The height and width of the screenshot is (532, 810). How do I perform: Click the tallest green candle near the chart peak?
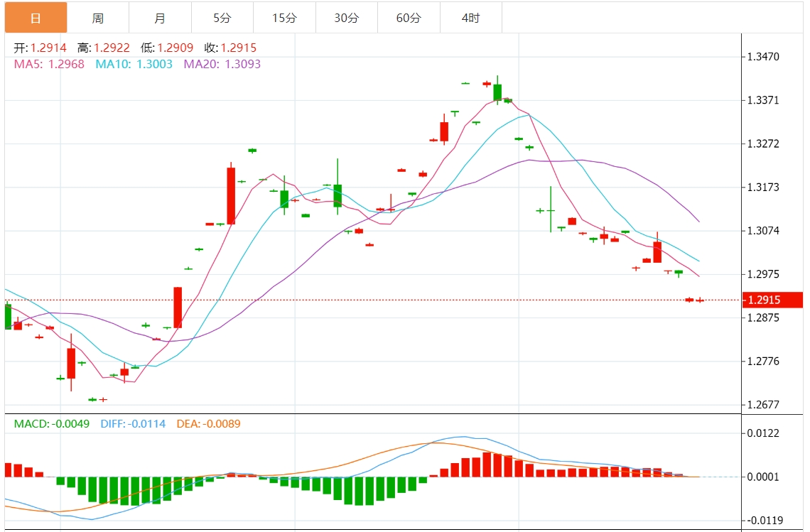click(x=497, y=90)
